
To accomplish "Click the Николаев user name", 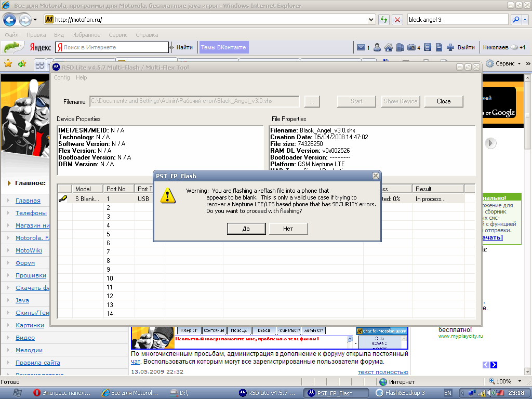I will click(x=496, y=47).
